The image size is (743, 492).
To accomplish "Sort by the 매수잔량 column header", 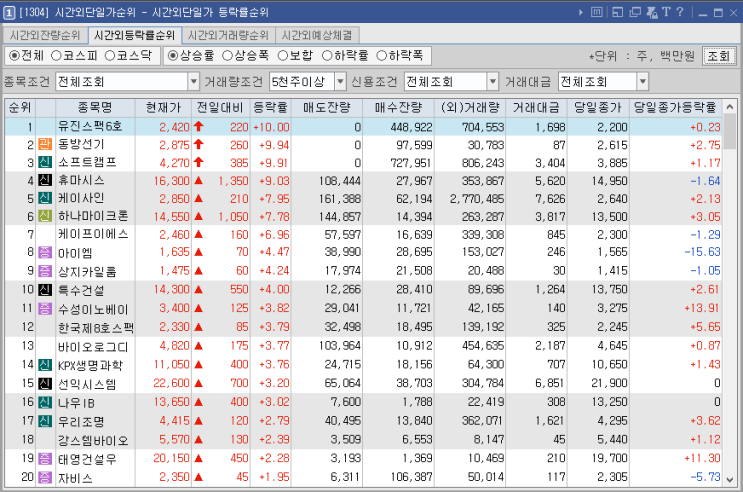I will tap(399, 108).
